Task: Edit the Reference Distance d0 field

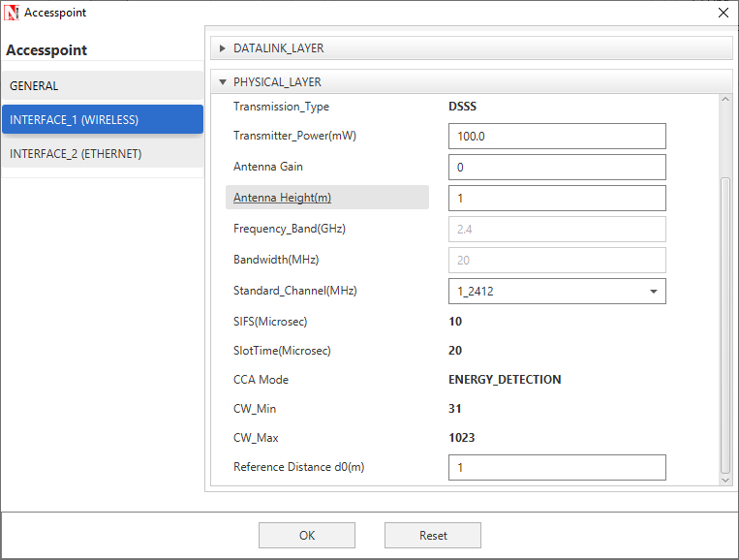Action: click(x=557, y=467)
